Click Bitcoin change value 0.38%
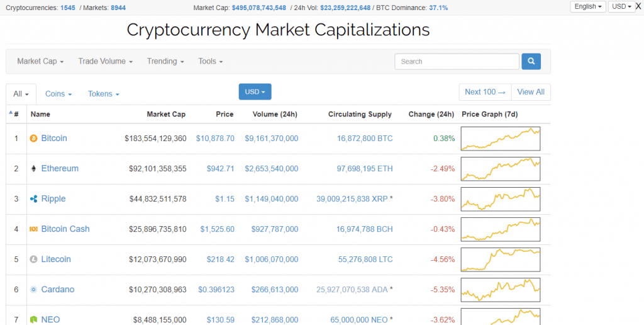The image size is (644, 325). tap(444, 139)
